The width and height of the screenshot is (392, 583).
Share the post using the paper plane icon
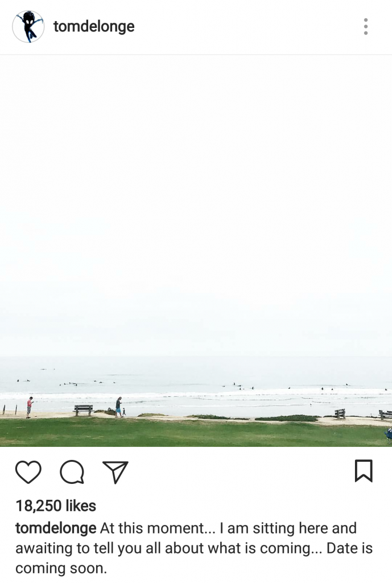(115, 472)
